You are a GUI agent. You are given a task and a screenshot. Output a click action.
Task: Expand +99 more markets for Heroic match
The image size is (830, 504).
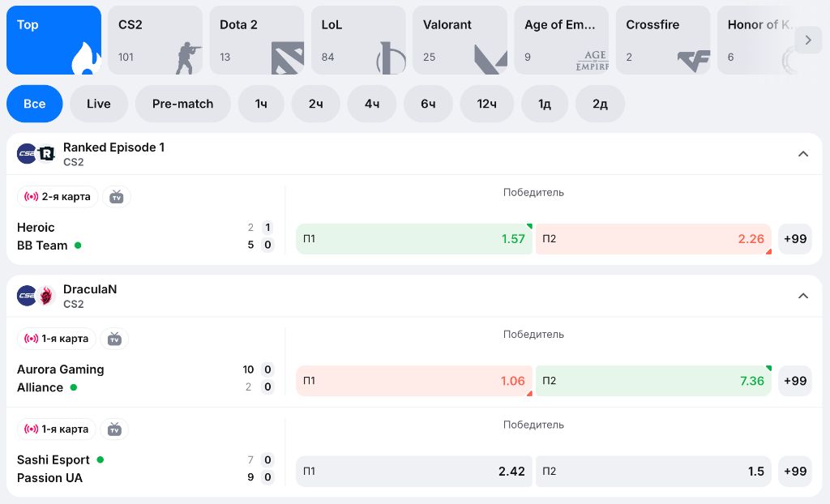(x=794, y=239)
